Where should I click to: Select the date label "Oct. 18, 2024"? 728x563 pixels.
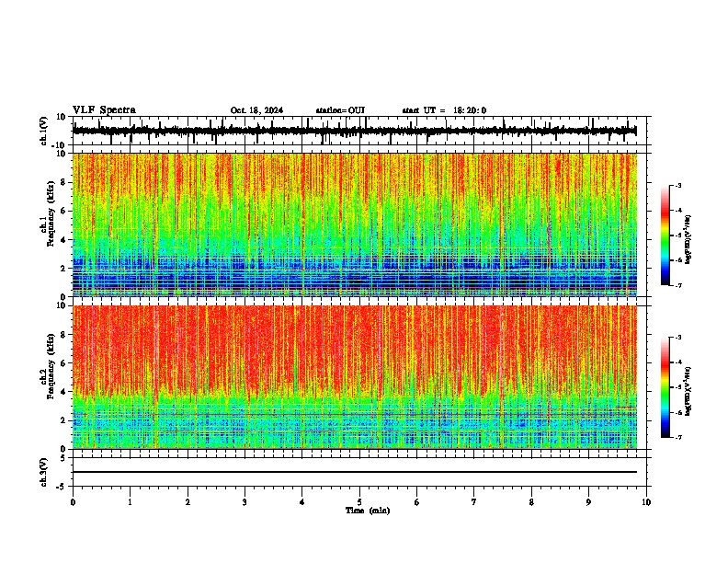point(256,110)
